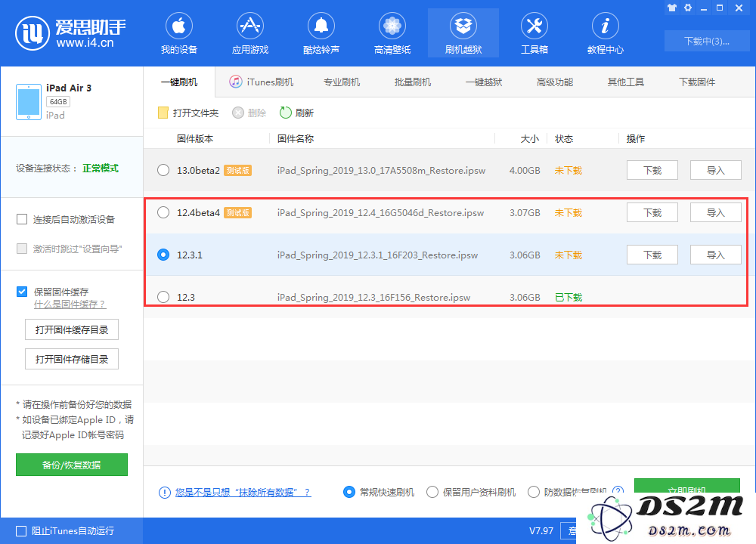The width and height of the screenshot is (756, 544).
Task: Enable 连接后自动激活设备 checkbox
Action: (22, 219)
